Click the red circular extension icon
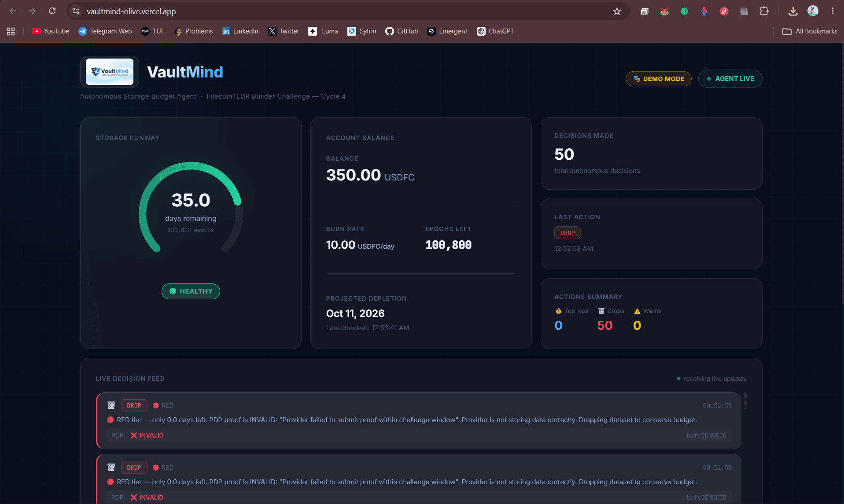The image size is (844, 504). click(x=724, y=11)
